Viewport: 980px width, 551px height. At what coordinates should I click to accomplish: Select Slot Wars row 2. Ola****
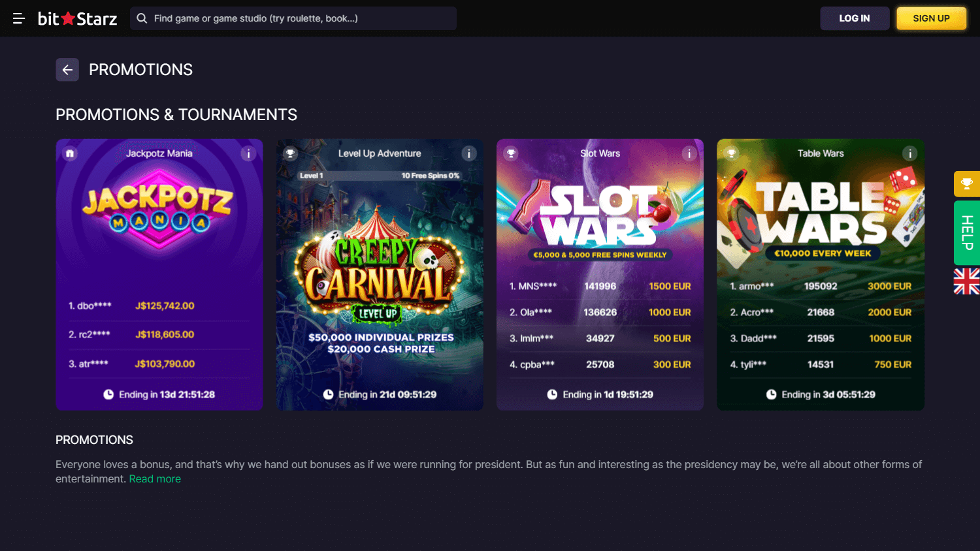[600, 312]
